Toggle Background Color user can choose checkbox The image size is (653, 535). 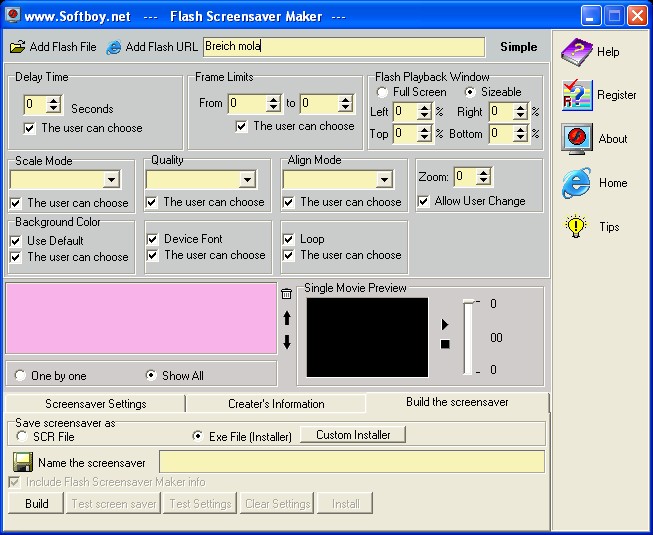coord(16,257)
